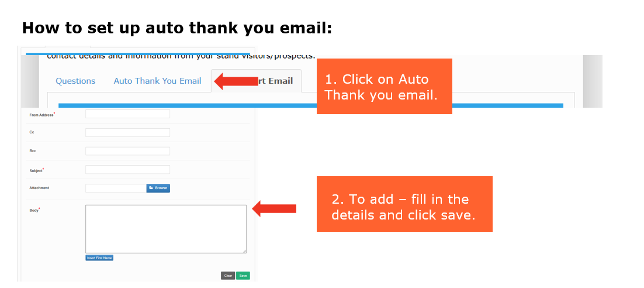644x288 pixels.
Task: Click the auto thank you email heading
Action: click(x=177, y=28)
